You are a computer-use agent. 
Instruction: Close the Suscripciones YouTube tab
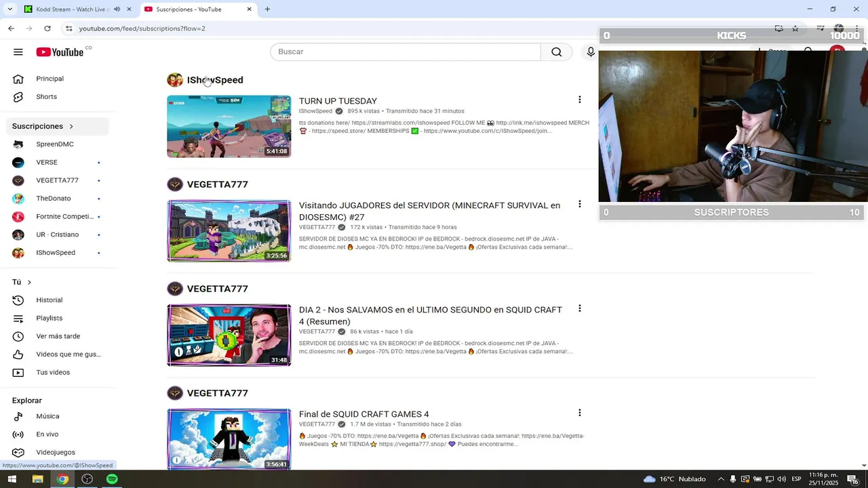[249, 9]
